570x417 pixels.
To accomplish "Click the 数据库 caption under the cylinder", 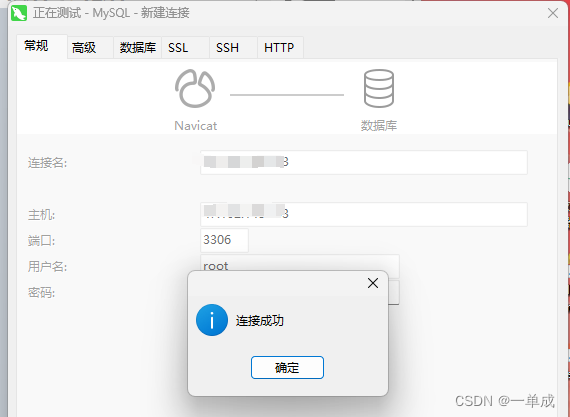I will [379, 126].
